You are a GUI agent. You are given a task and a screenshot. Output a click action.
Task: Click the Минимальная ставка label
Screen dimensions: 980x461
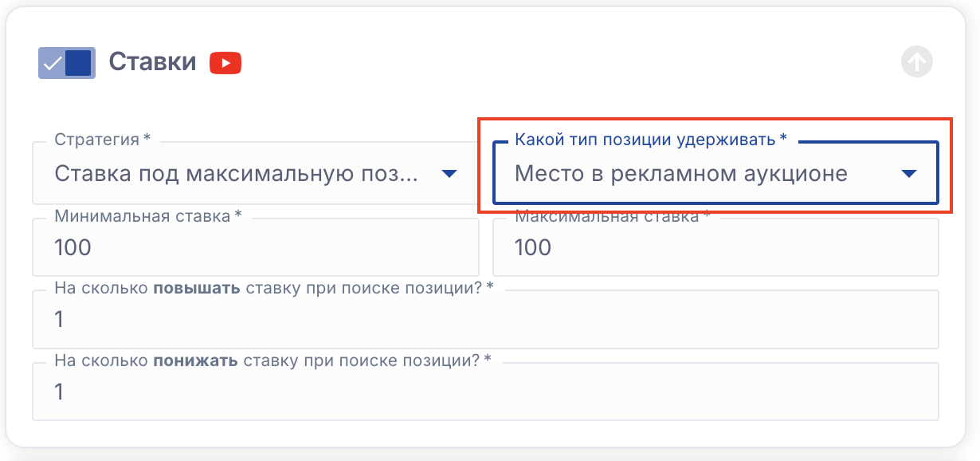pyautogui.click(x=147, y=216)
